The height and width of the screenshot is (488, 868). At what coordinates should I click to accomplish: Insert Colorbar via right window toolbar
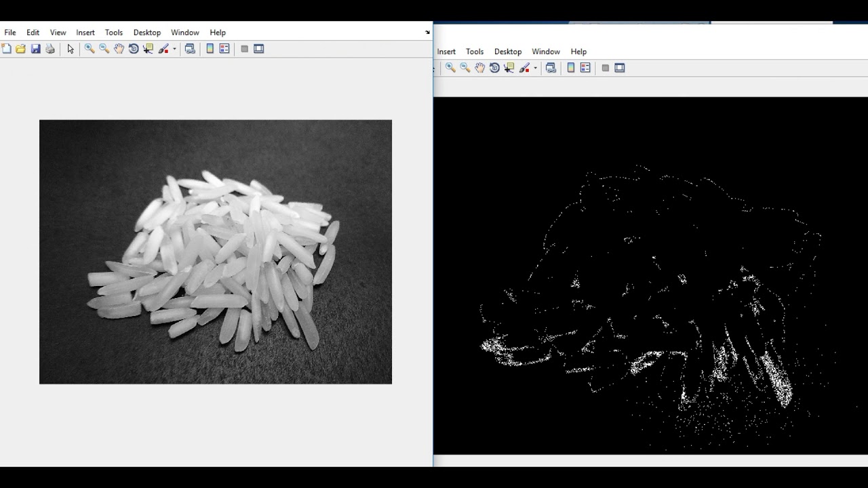pyautogui.click(x=571, y=68)
